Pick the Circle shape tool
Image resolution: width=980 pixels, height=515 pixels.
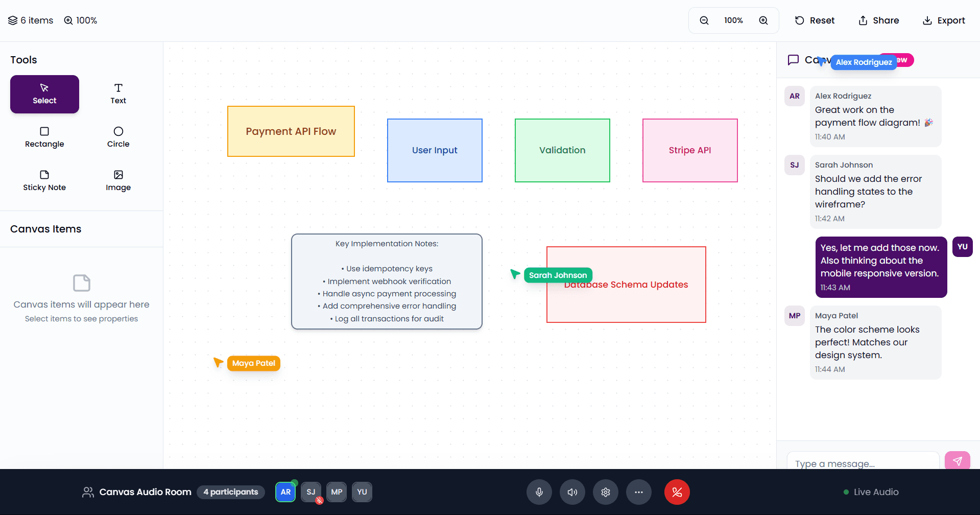point(118,137)
